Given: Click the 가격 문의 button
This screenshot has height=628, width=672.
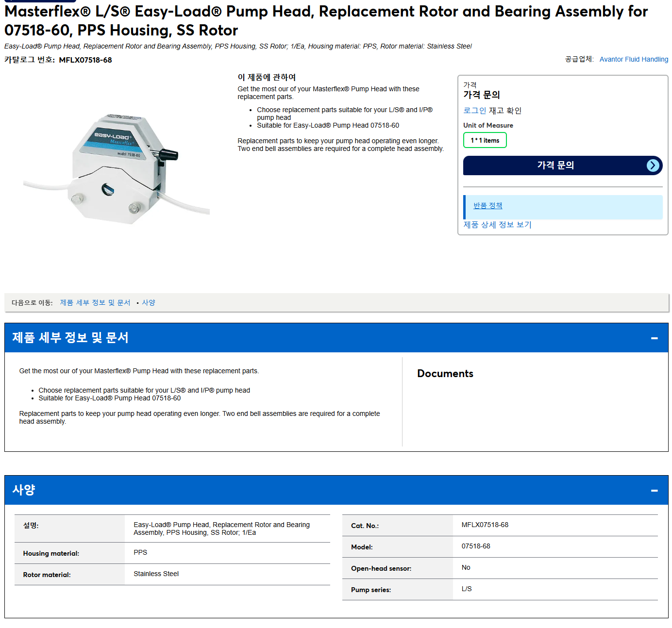Looking at the screenshot, I should tap(563, 165).
